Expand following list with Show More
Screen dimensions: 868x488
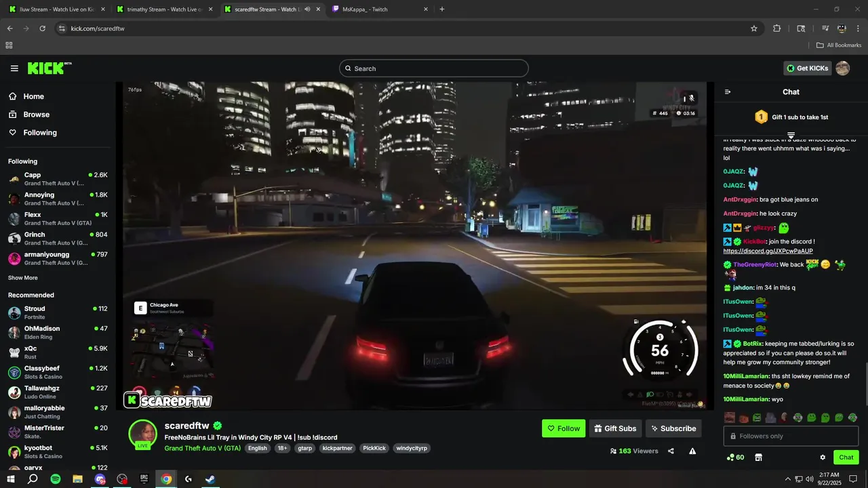click(x=23, y=278)
